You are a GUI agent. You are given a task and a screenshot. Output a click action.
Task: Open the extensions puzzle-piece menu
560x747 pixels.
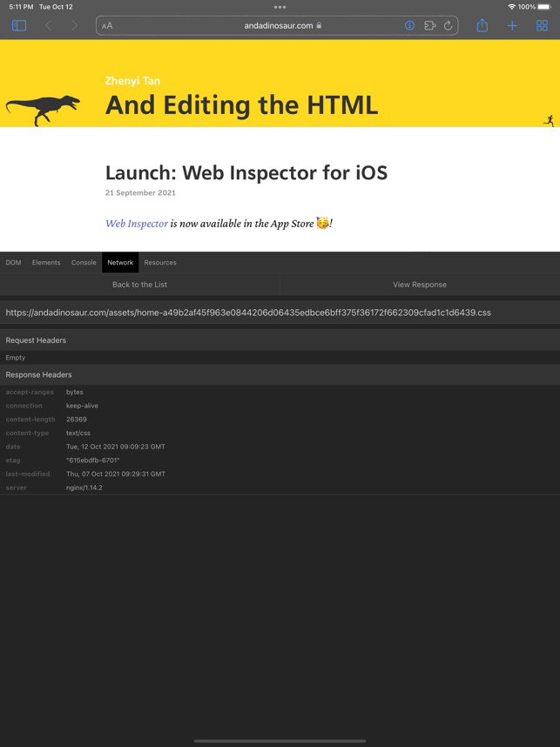[430, 26]
